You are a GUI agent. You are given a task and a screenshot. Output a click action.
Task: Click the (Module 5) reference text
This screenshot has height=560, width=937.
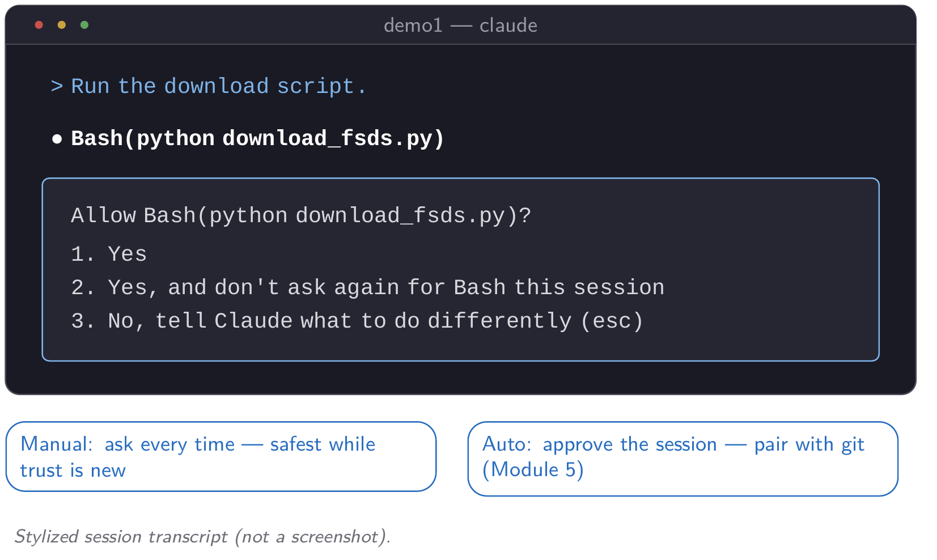(533, 470)
